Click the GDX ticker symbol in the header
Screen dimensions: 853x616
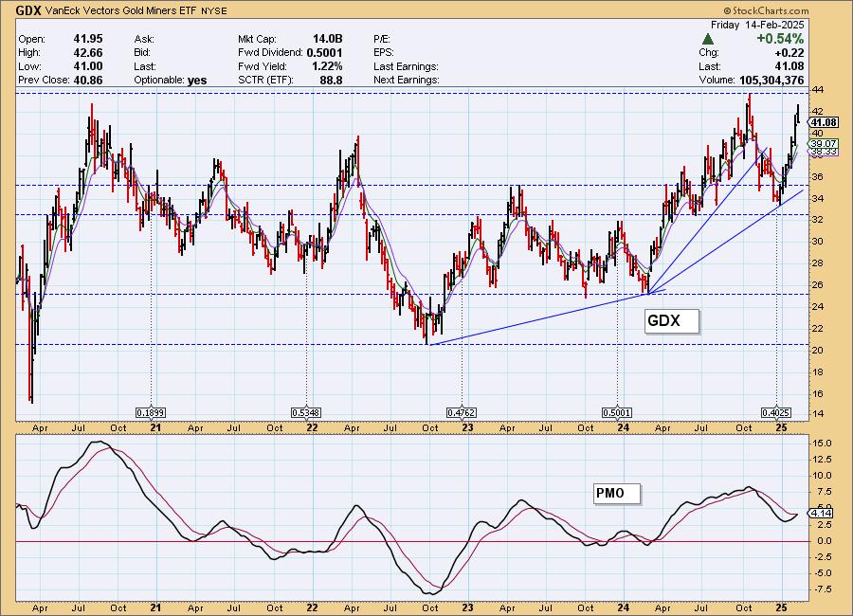28,9
